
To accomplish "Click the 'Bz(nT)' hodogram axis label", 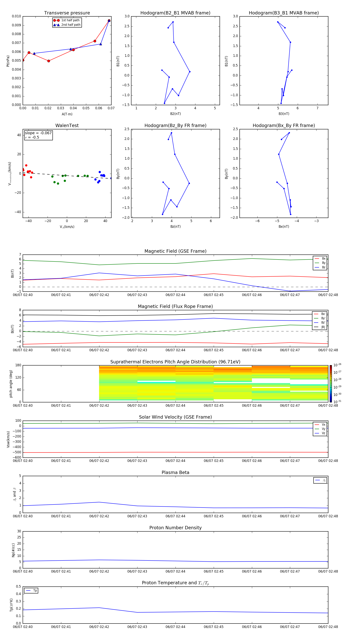I will tap(175, 227).
